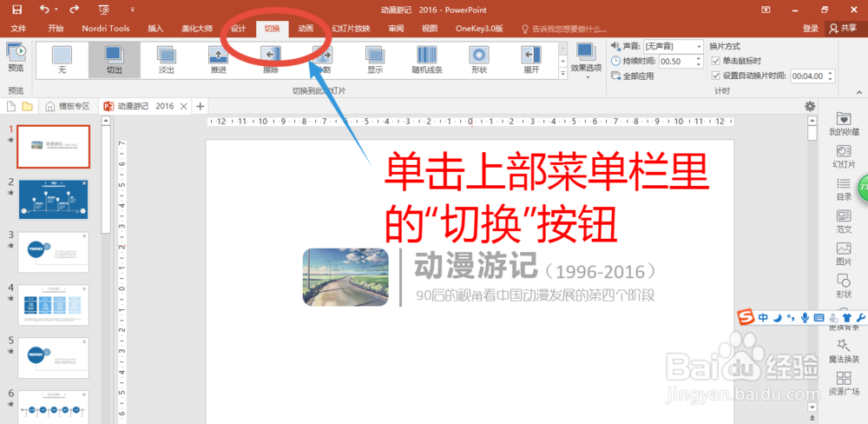Select the 揭开 uncover transition
This screenshot has height=424, width=868.
pos(531,60)
